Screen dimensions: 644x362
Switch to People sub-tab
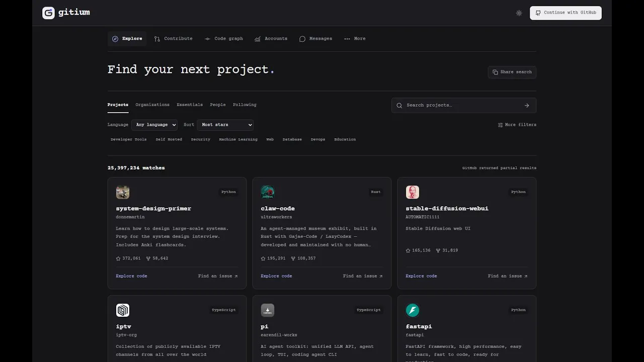[x=218, y=105]
